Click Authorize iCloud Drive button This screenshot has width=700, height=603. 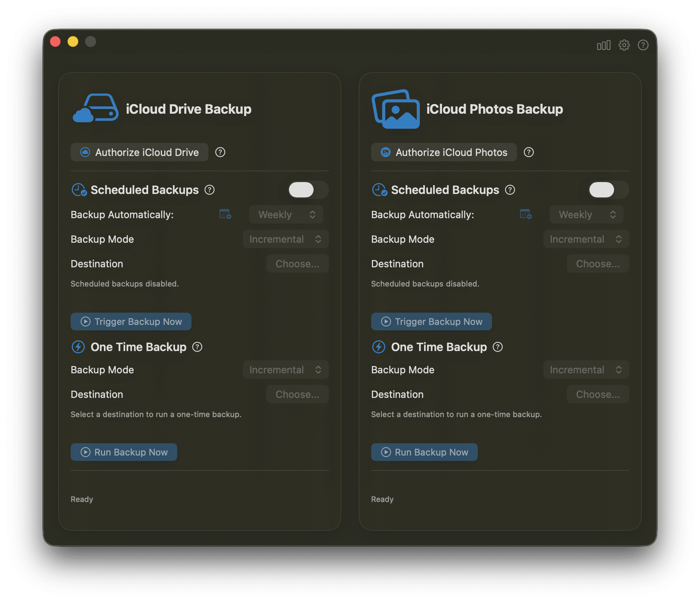[x=139, y=152]
